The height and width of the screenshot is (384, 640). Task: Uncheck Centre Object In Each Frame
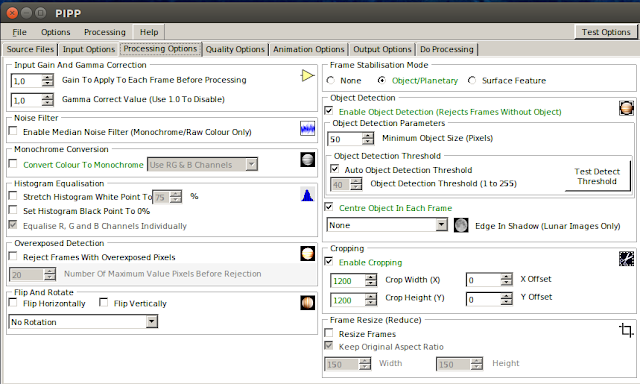pos(329,207)
